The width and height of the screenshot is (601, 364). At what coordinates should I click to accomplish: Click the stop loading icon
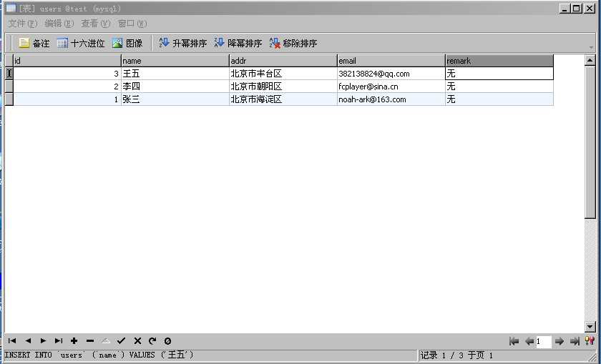point(167,340)
